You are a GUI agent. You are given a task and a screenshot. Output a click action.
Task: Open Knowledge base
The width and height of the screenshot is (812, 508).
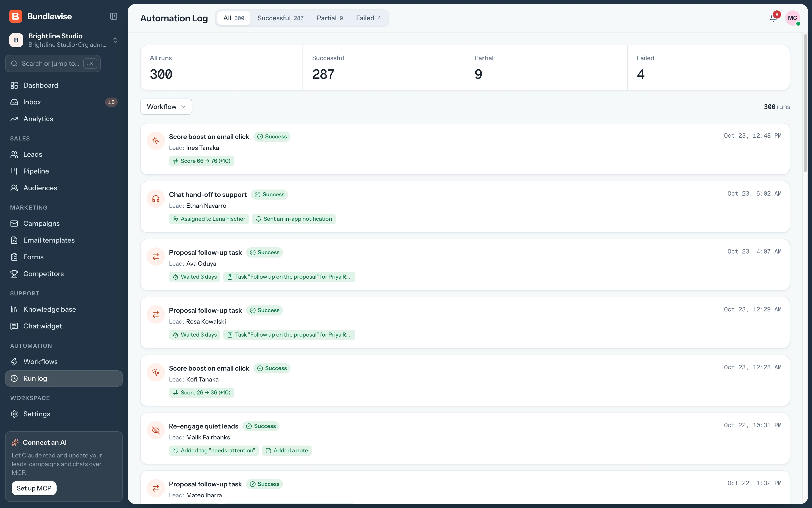click(x=64, y=309)
